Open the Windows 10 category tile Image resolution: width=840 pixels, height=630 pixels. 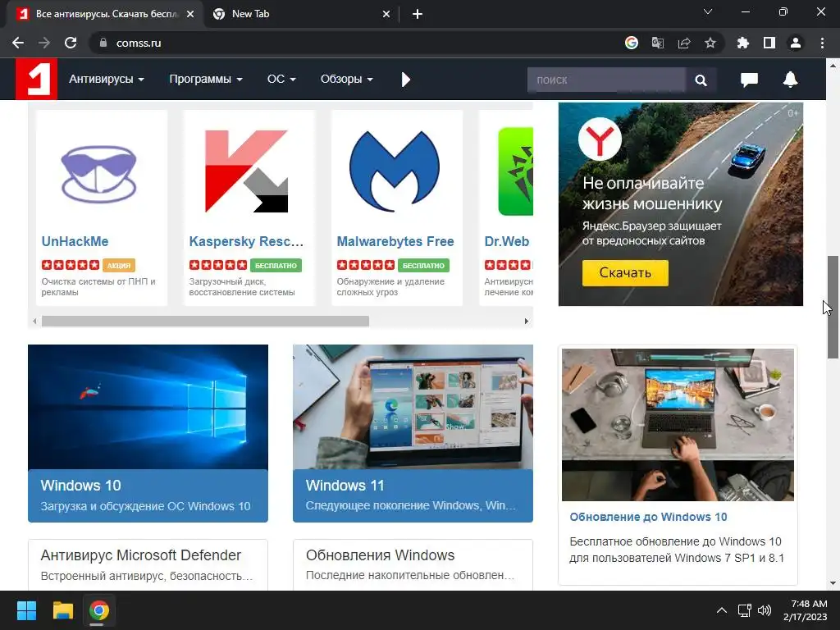pos(148,433)
